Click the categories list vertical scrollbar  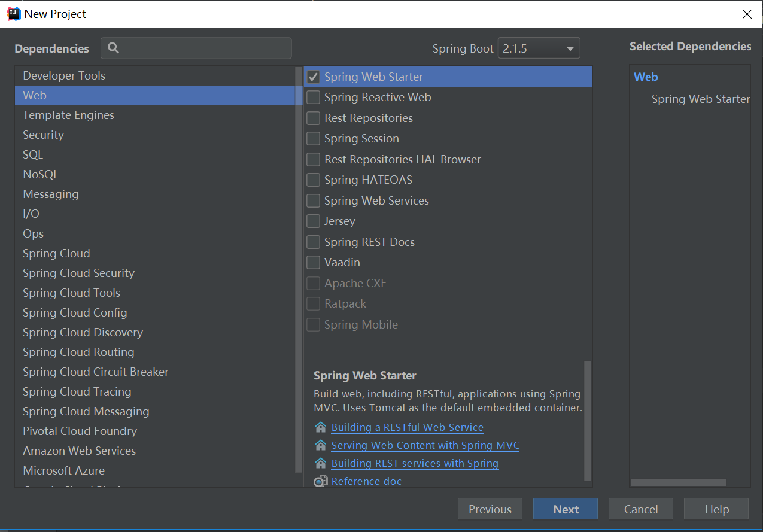pyautogui.click(x=299, y=269)
